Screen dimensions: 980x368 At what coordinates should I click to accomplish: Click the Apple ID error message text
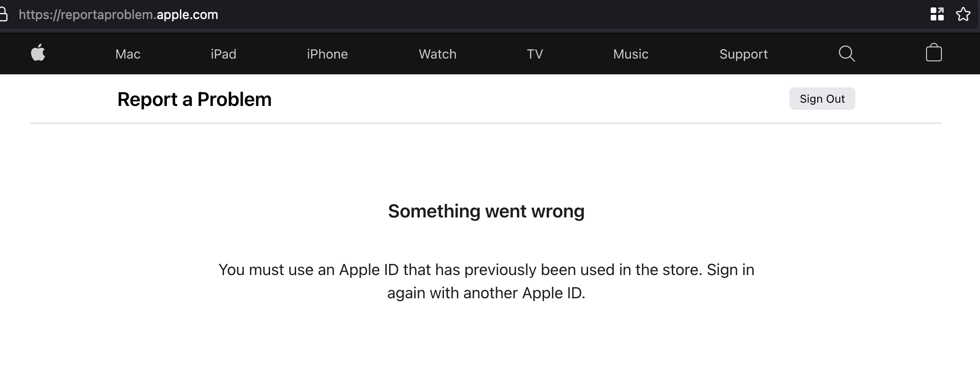pos(486,281)
